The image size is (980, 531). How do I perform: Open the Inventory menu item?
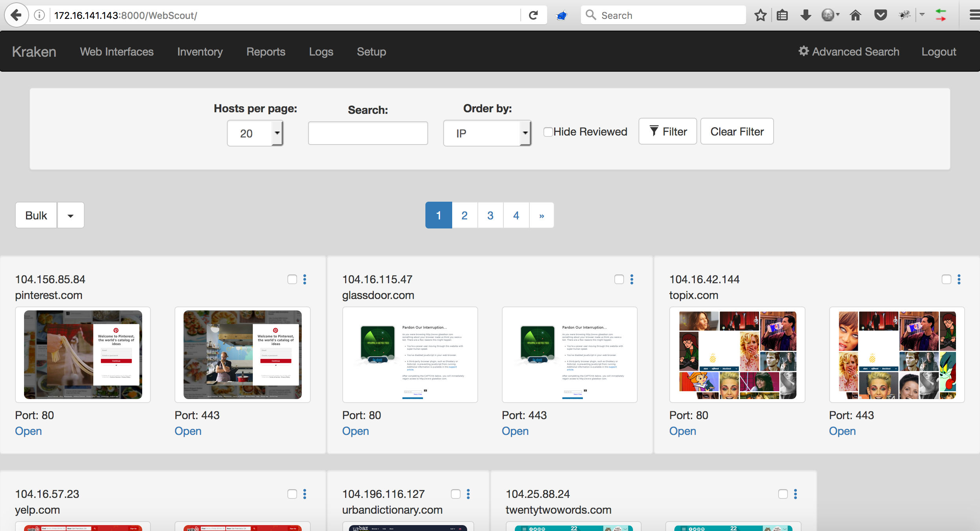[x=200, y=52]
